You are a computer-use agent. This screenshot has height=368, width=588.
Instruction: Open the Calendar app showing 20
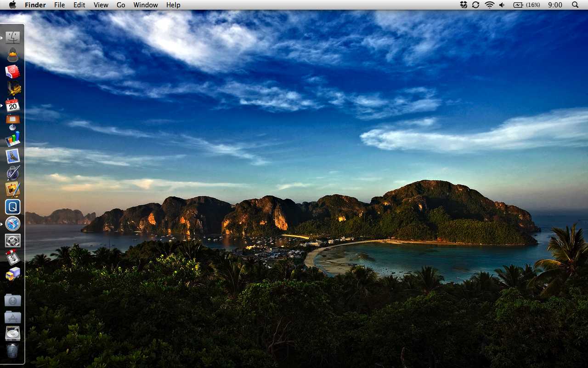click(x=12, y=105)
